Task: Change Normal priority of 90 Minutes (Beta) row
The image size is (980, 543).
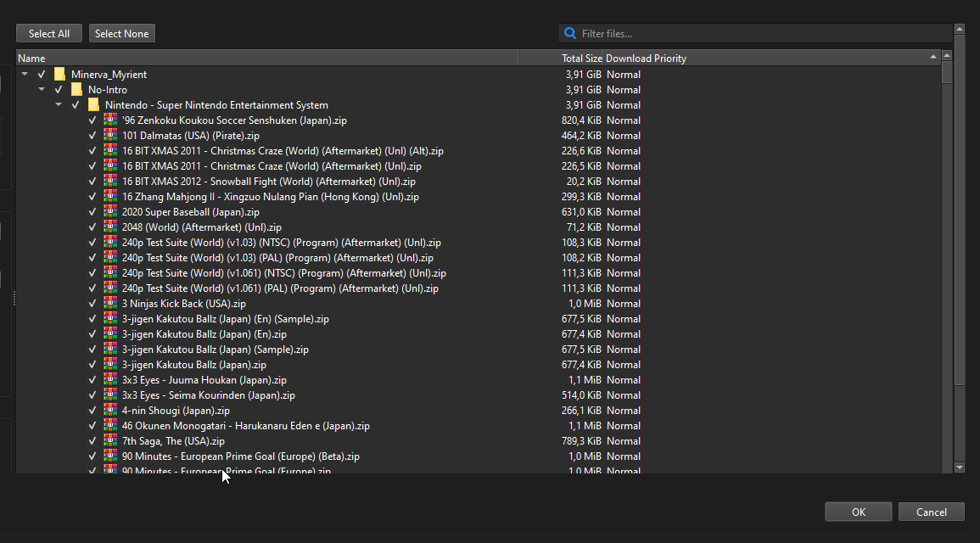Action: [x=623, y=456]
